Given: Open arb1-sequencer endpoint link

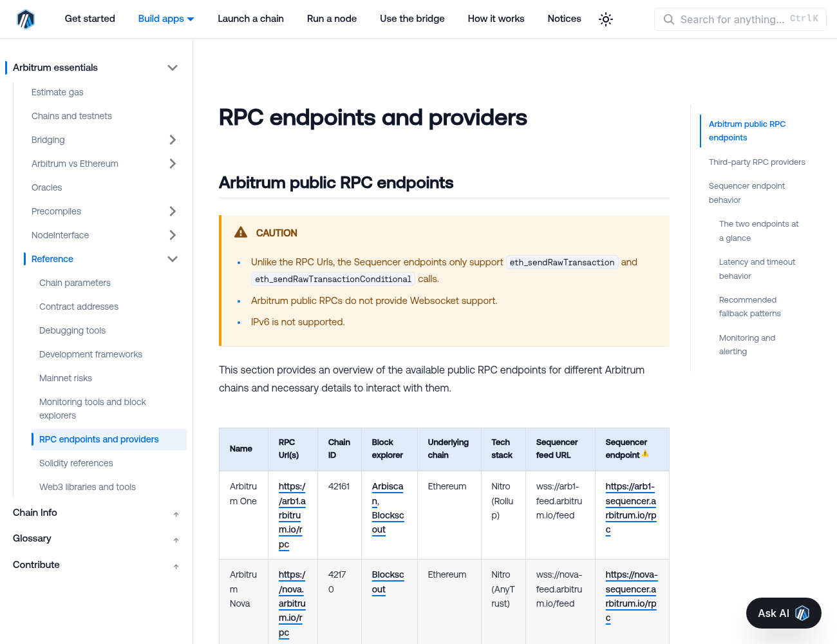Looking at the screenshot, I should click(631, 508).
